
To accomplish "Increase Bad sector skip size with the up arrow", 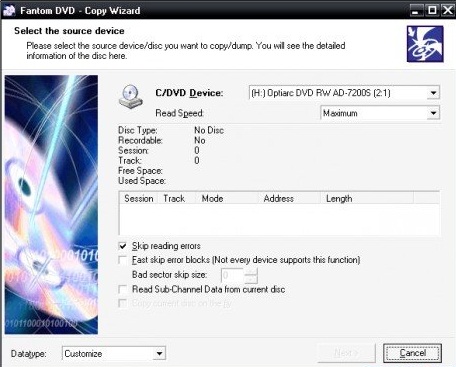I will tap(251, 272).
